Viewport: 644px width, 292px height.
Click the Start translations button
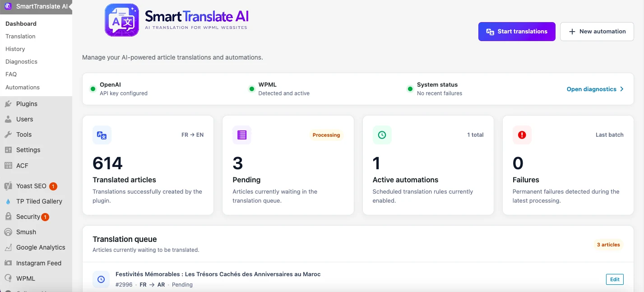tap(517, 32)
